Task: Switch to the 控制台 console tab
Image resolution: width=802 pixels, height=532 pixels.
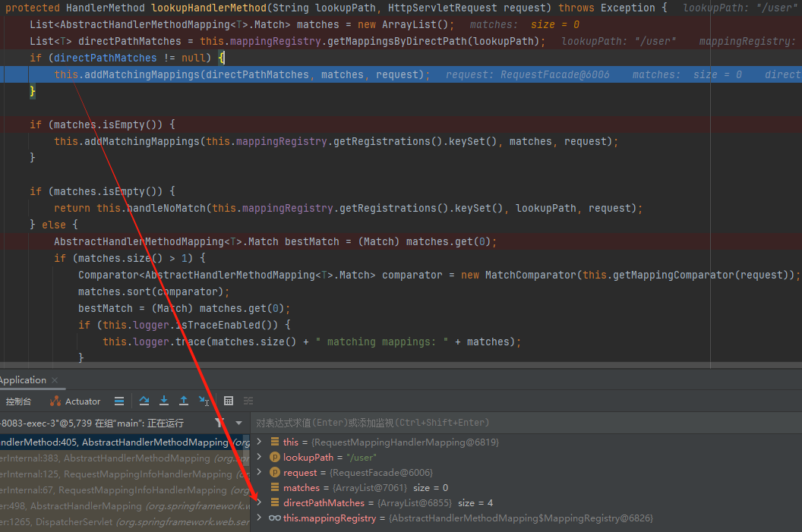Action: coord(18,401)
